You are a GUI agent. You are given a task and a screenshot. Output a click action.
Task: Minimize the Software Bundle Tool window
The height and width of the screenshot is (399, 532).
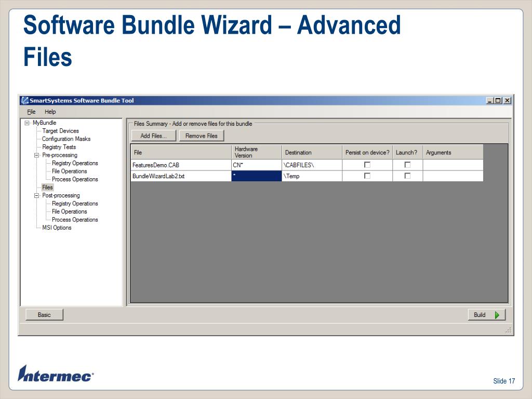[490, 100]
